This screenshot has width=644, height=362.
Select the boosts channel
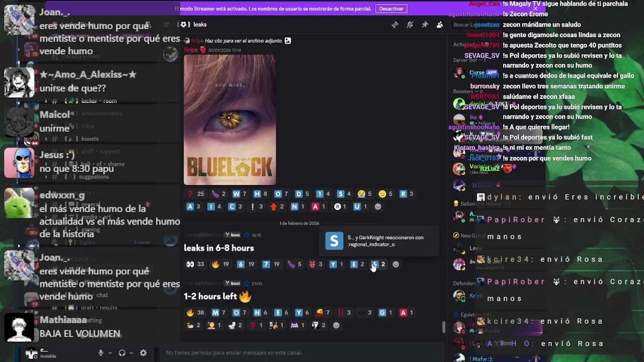pos(90,139)
